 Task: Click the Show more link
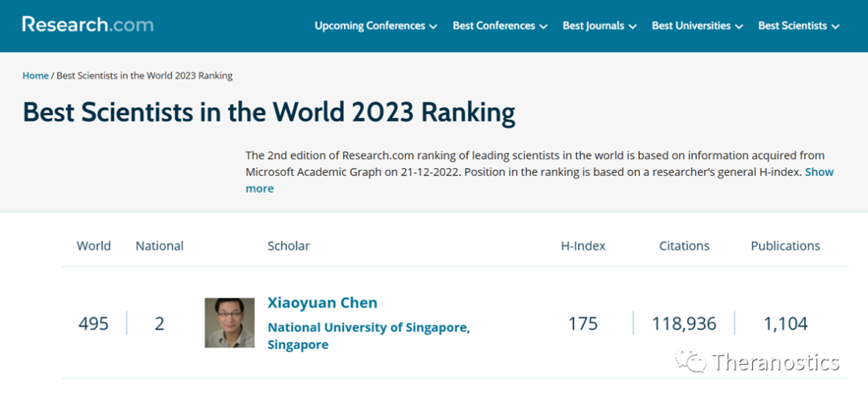click(x=819, y=172)
